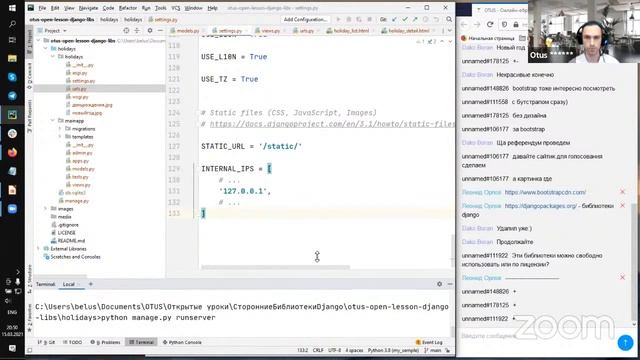
Task: Hide the Terminal panel with the minus icon
Action: click(450, 284)
